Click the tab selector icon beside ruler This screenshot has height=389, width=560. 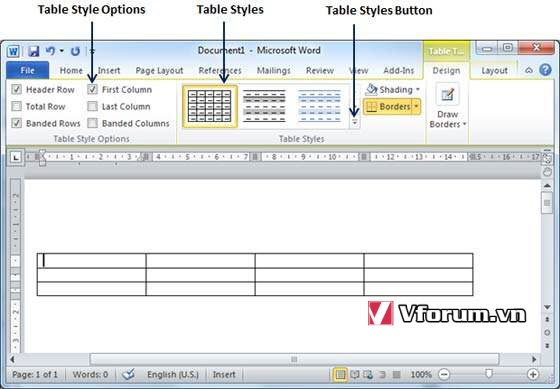[15, 157]
